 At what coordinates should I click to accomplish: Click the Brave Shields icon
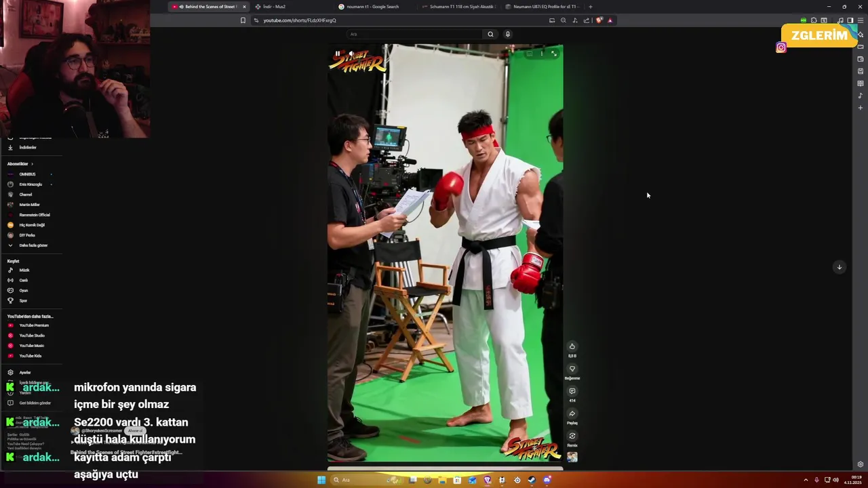[599, 20]
